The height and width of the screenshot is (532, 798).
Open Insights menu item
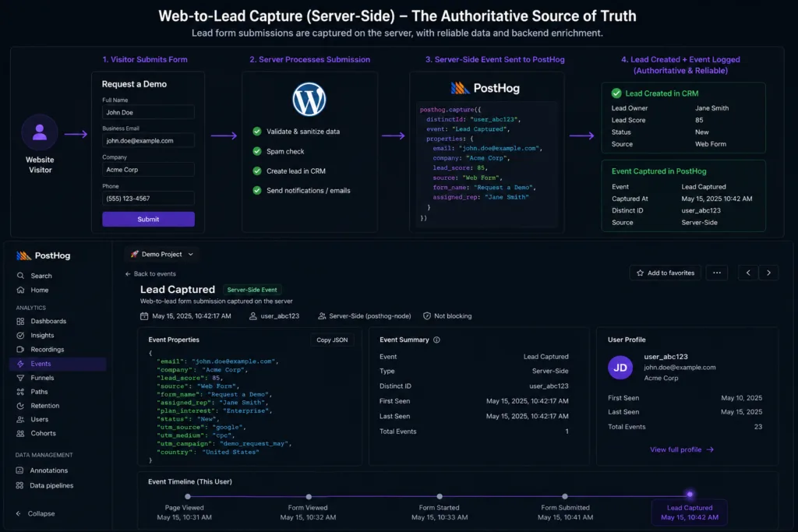tap(42, 335)
